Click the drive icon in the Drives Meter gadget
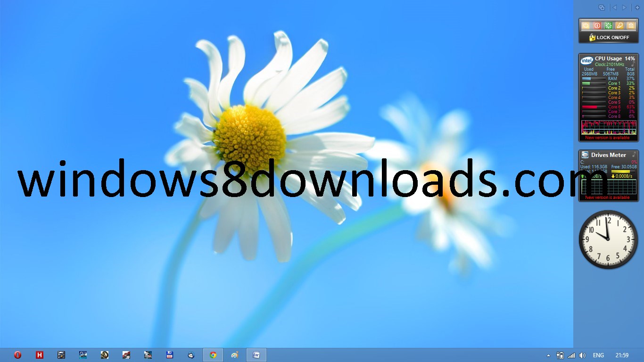This screenshot has height=362, width=644. [x=585, y=155]
